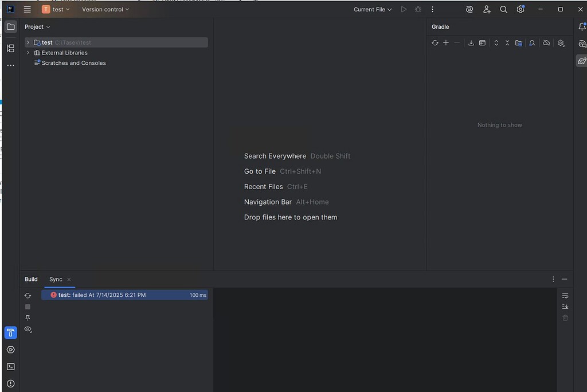The height and width of the screenshot is (392, 587).
Task: Open the Project view dropdown
Action: click(37, 27)
